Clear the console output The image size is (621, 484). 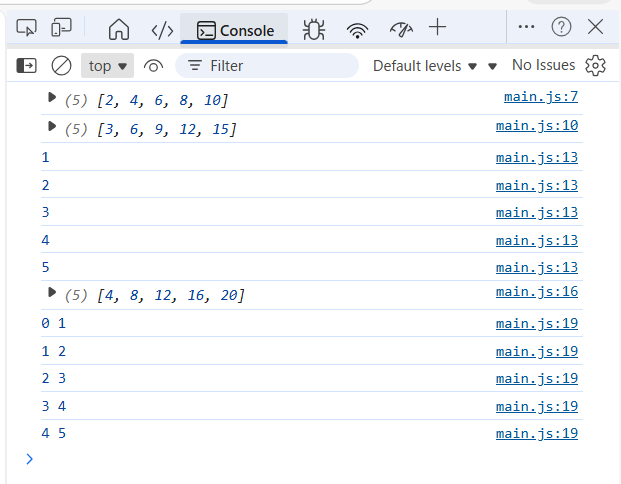pos(61,66)
